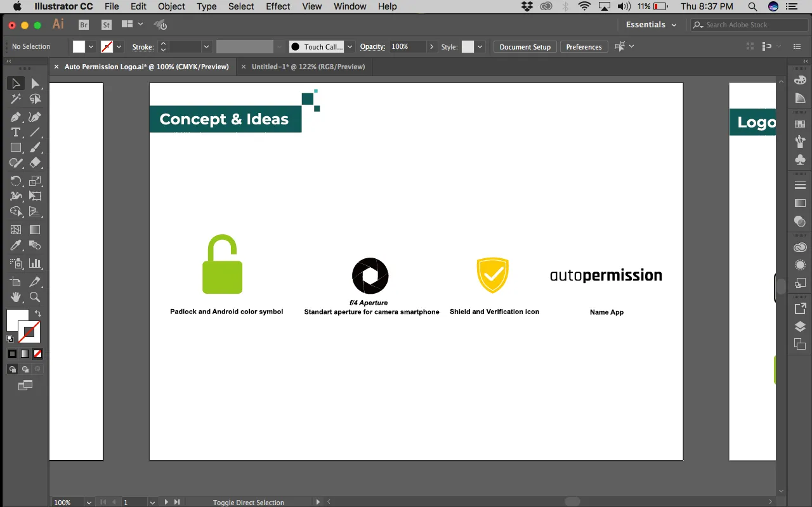Viewport: 812px width, 507px height.
Task: Select the Hand tool
Action: 16,297
